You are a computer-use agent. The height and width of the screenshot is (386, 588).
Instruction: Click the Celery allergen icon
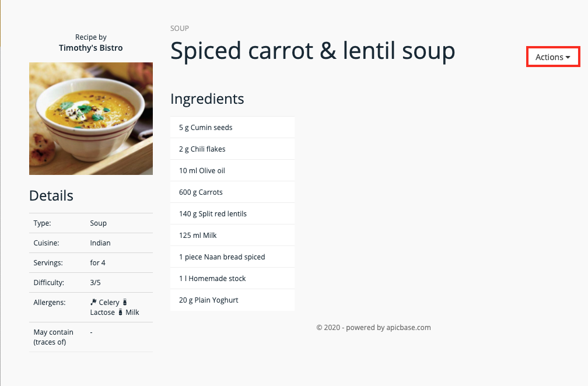point(93,302)
